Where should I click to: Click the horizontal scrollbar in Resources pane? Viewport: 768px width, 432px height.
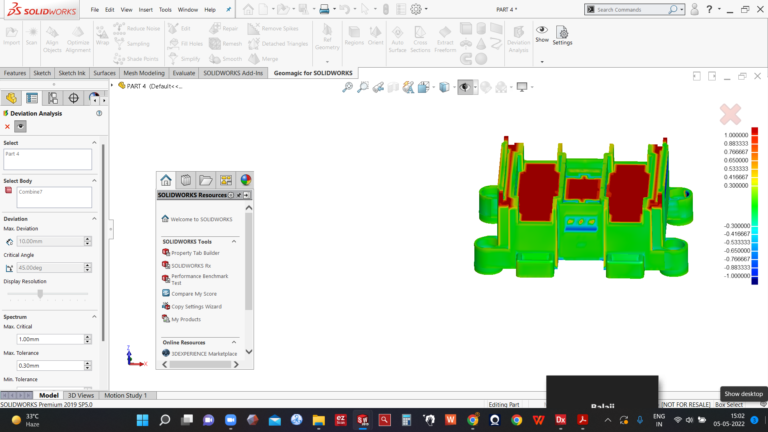pos(200,364)
